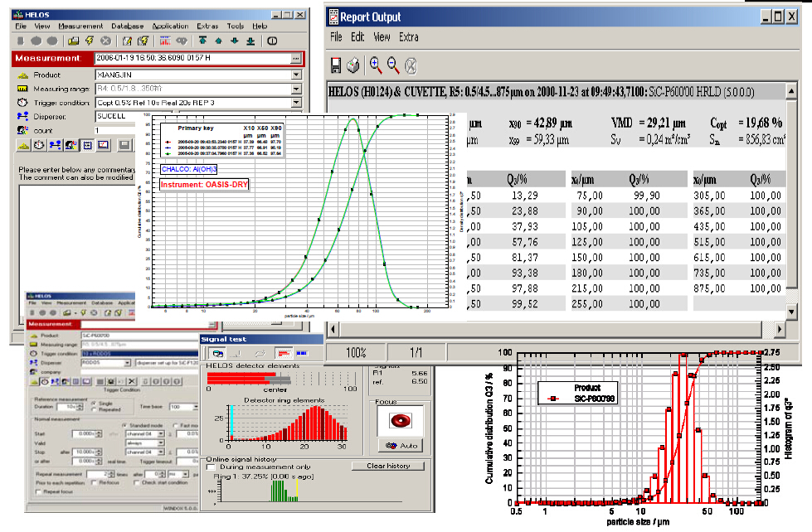812x532 pixels.
Task: Click the Clear history button
Action: click(x=388, y=466)
